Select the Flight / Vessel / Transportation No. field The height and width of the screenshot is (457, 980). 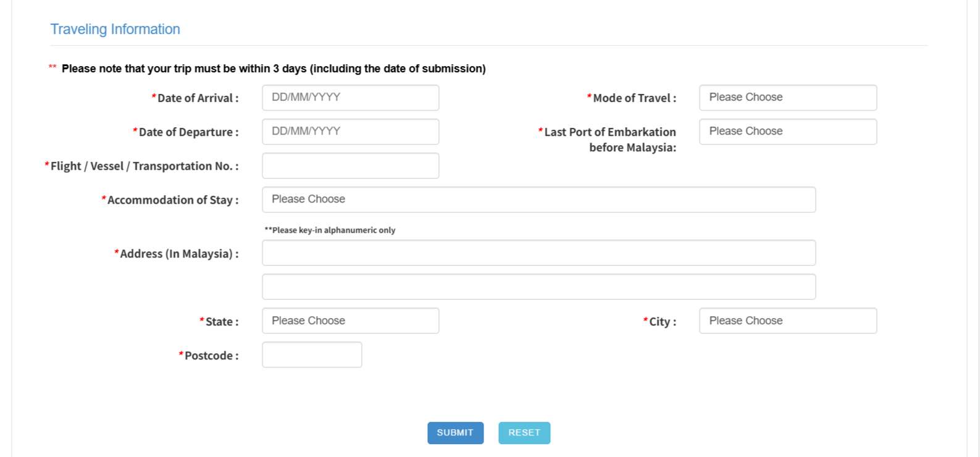pyautogui.click(x=350, y=166)
